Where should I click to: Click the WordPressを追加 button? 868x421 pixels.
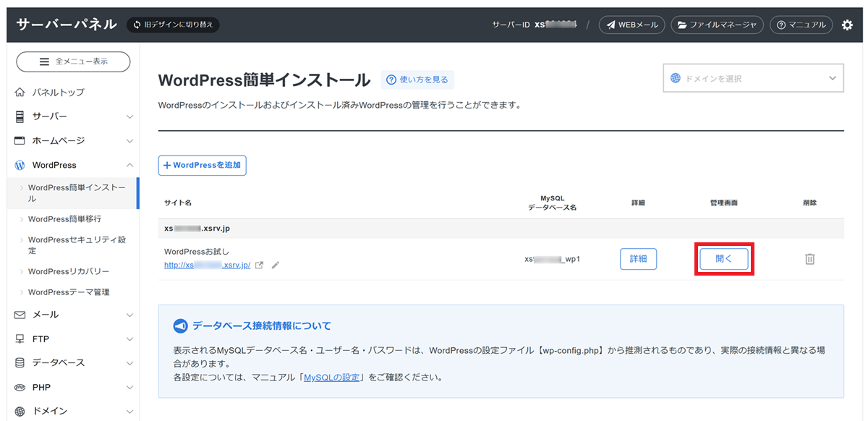click(x=203, y=166)
